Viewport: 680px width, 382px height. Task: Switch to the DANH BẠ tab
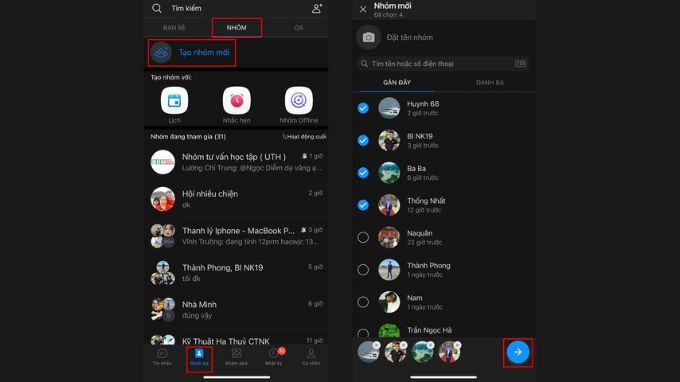tap(490, 82)
